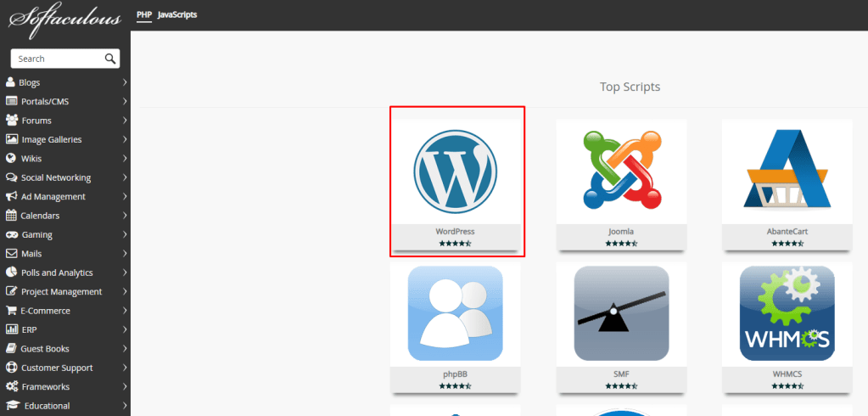Select the WHMCS script icon
Screen dimensions: 868x416
click(787, 314)
